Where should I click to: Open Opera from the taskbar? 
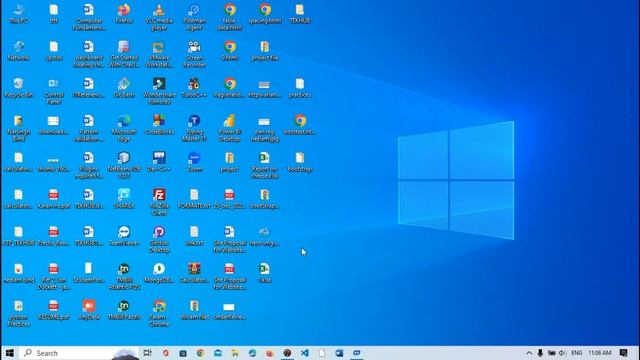[x=165, y=353]
